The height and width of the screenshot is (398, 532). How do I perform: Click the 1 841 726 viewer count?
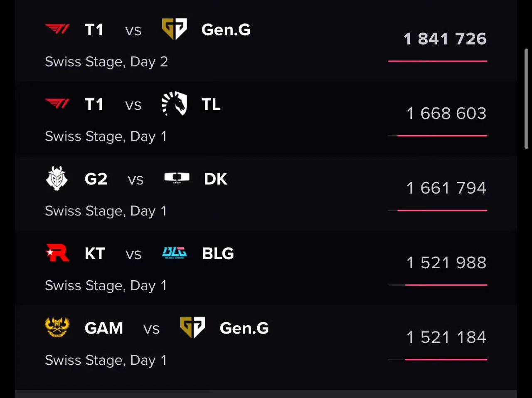pyautogui.click(x=445, y=39)
